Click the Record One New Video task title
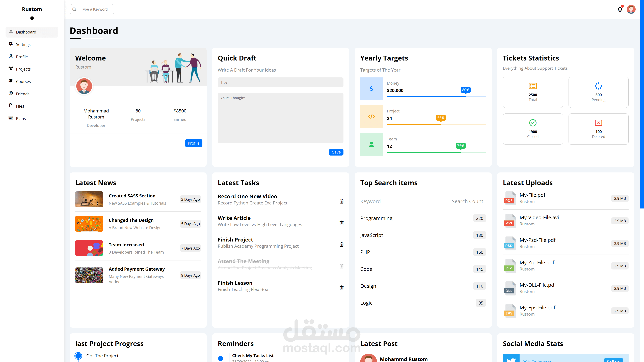The image size is (644, 362). [x=247, y=196]
